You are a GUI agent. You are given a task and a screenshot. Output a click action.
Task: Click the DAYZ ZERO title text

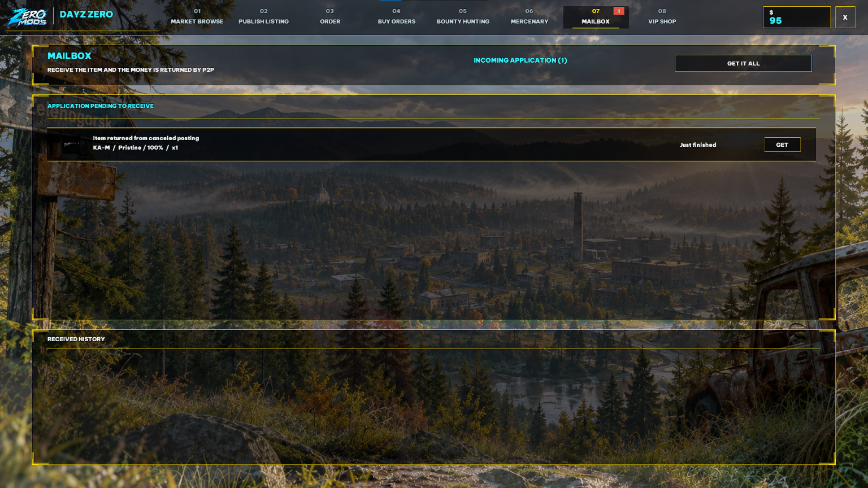86,14
